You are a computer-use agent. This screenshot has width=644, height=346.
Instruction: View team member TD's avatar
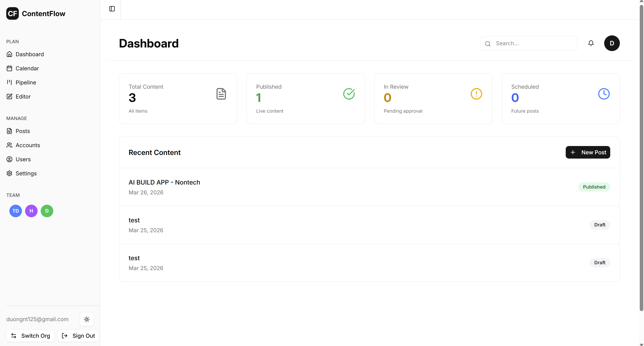pyautogui.click(x=15, y=211)
